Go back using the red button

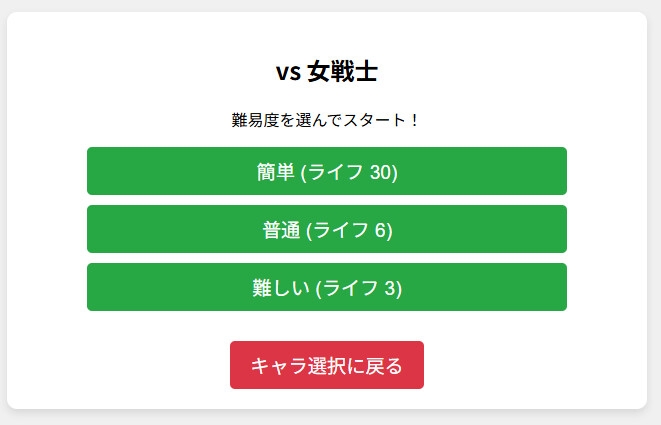(327, 365)
